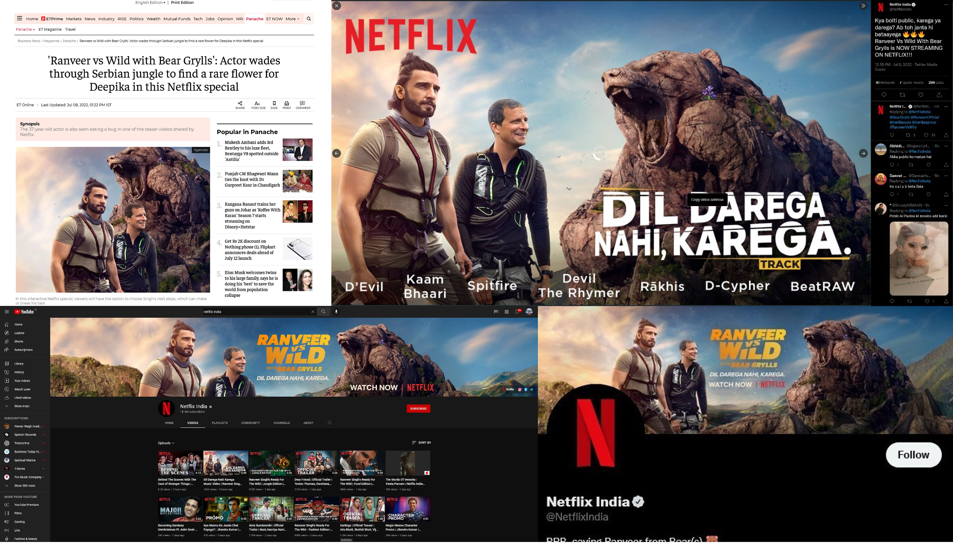Expand the Uploads filter dropdown
953x560 pixels.
pos(166,443)
